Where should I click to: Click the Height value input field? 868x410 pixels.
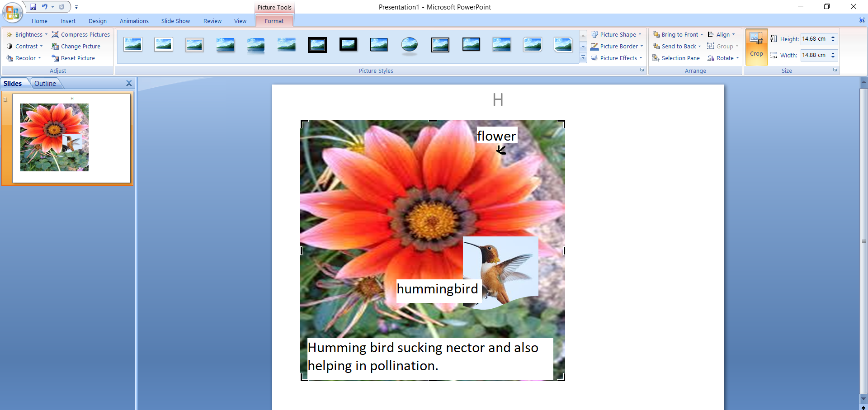coord(814,39)
